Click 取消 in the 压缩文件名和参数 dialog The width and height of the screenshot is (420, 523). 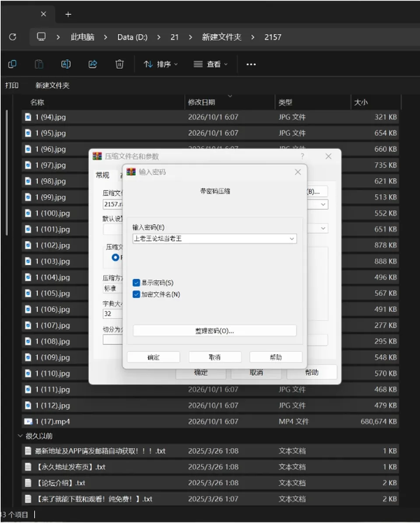(x=256, y=372)
